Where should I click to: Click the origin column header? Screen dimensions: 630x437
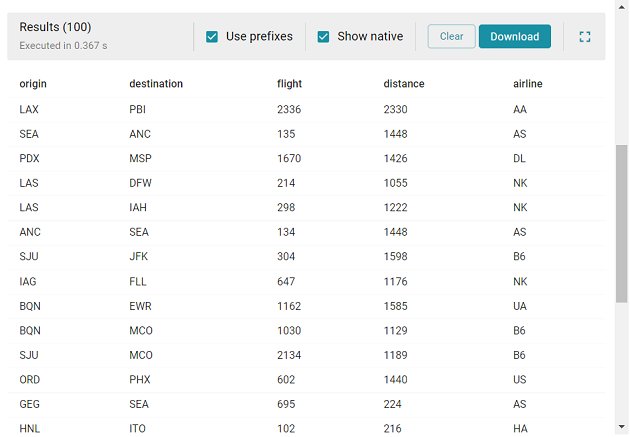(x=33, y=84)
